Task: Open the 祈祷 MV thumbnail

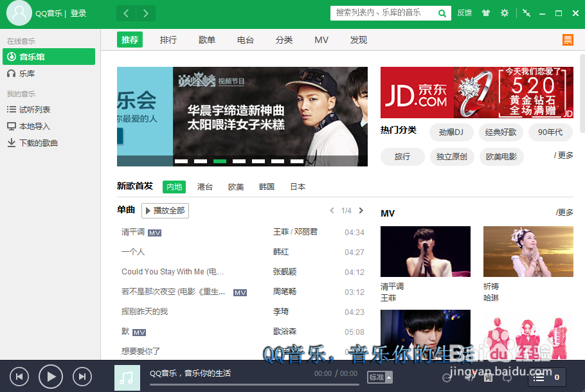Action: 528,251
